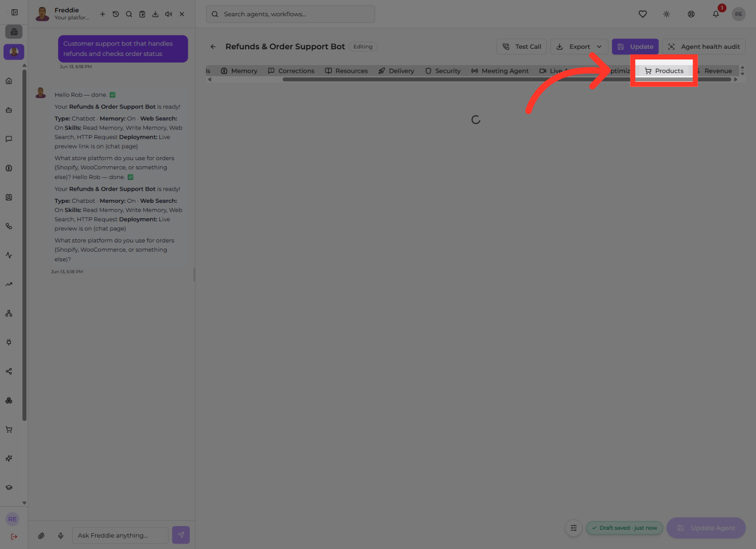Close the Freddie chat panel

[x=182, y=14]
